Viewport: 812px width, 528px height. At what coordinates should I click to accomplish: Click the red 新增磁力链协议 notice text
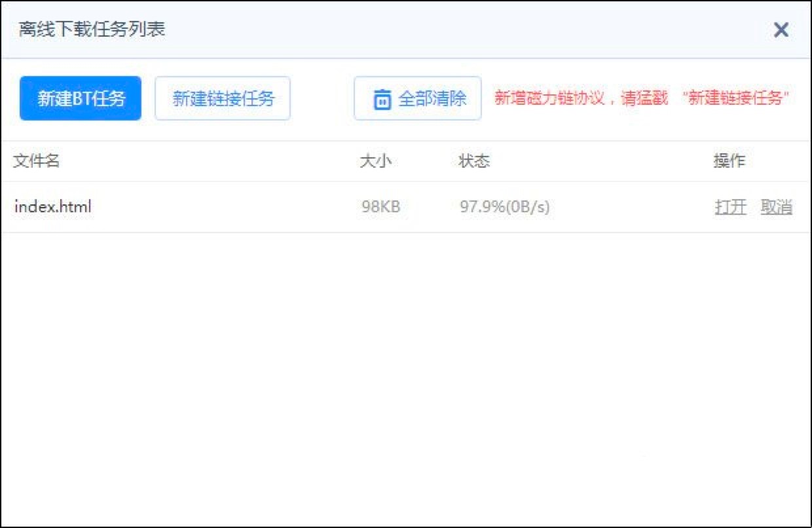tap(642, 99)
